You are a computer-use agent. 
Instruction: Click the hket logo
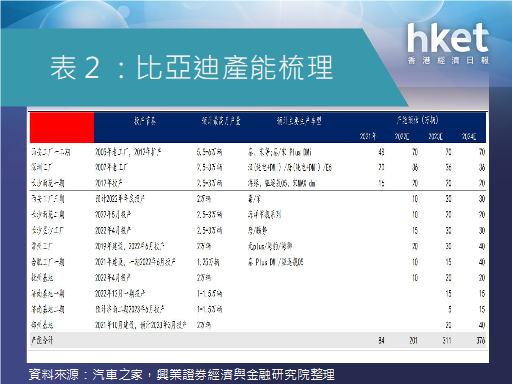pyautogui.click(x=448, y=38)
